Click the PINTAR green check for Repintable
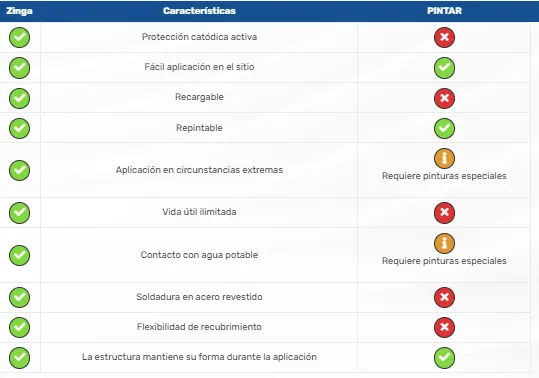The image size is (539, 378). [x=444, y=129]
